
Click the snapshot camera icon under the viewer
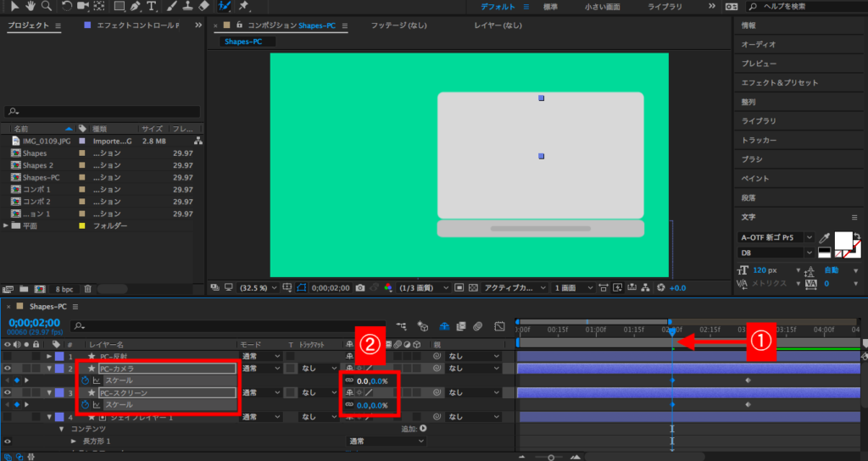tap(361, 288)
